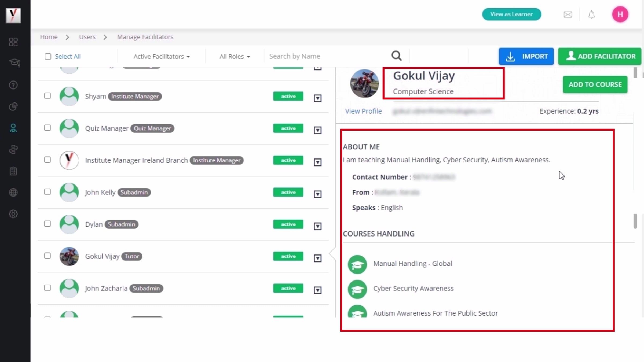Click the Add Facilitator button
This screenshot has width=644, height=362.
tap(600, 56)
